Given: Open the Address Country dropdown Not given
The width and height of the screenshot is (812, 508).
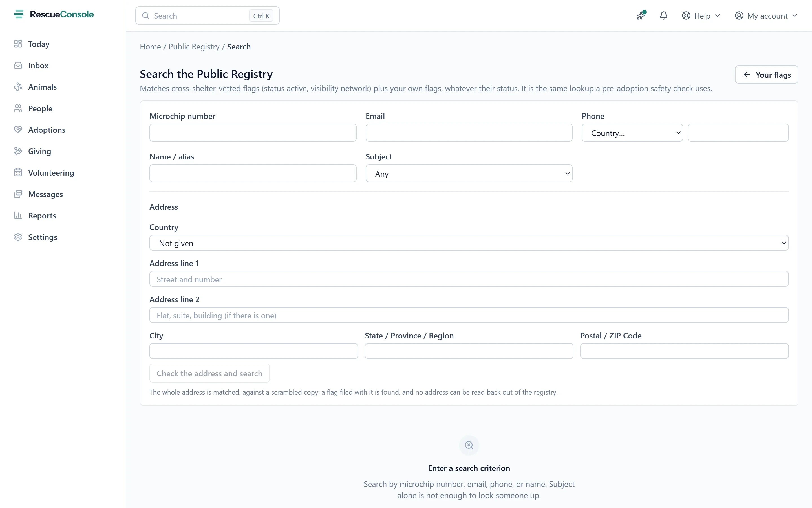Looking at the screenshot, I should (x=469, y=243).
